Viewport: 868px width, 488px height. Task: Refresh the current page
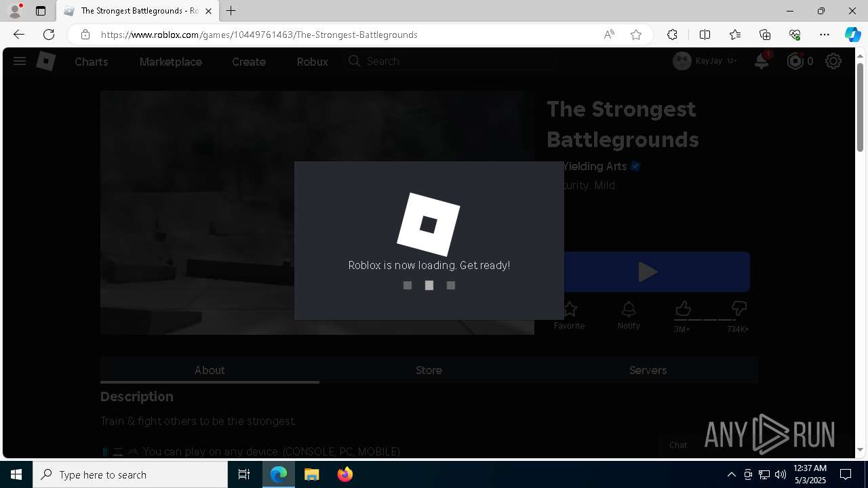[x=49, y=35]
